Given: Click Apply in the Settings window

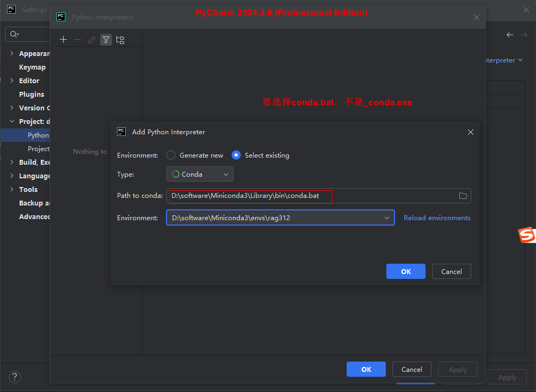Looking at the screenshot, I should pos(507,377).
